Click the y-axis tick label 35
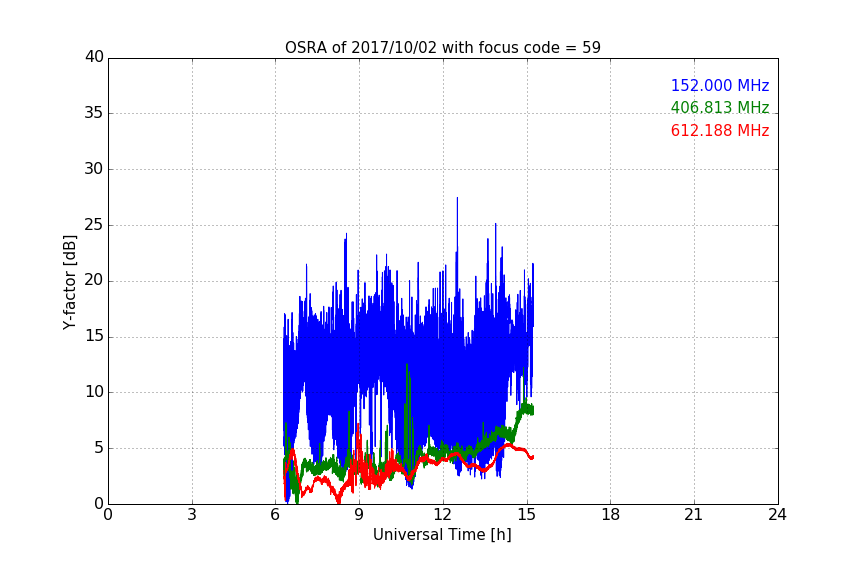 click(x=94, y=113)
